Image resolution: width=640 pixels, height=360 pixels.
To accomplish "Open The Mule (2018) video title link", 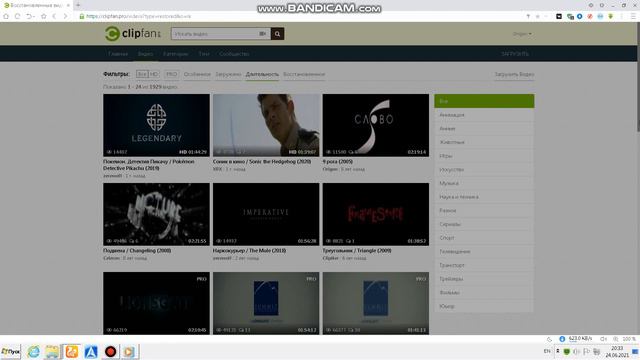I will pyautogui.click(x=249, y=251).
